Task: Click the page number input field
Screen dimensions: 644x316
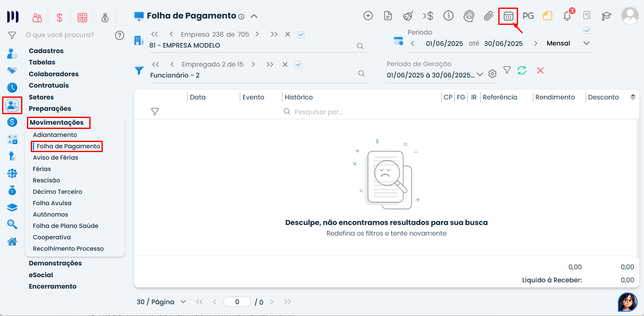Action: [237, 302]
